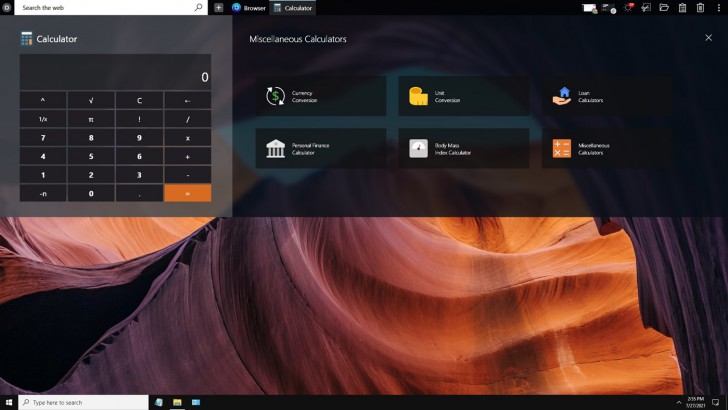Click the calculator display showing 0
This screenshot has height=410, width=728.
[x=115, y=72]
